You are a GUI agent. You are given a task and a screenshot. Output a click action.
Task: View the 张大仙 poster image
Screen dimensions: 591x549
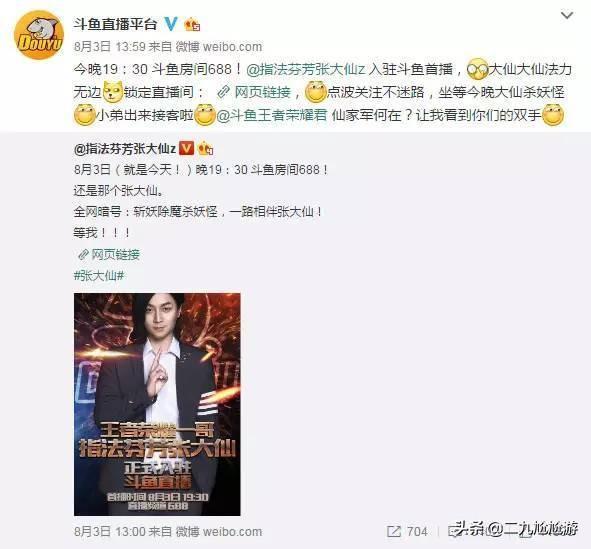point(157,404)
